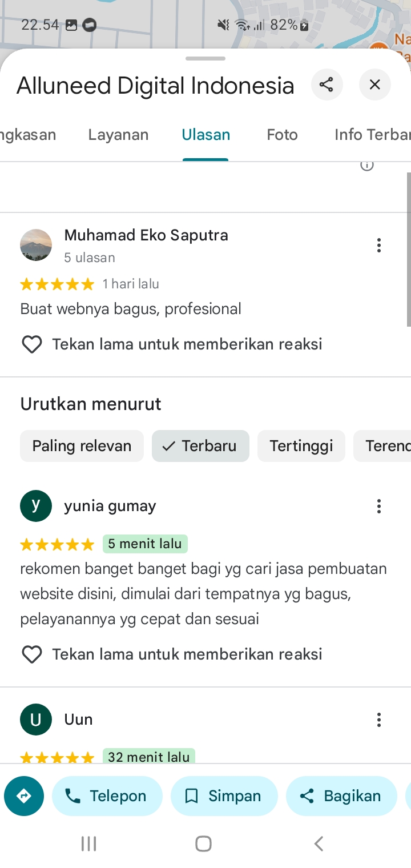The height and width of the screenshot is (868, 411).
Task: Open the directions icon button
Action: [x=24, y=796]
